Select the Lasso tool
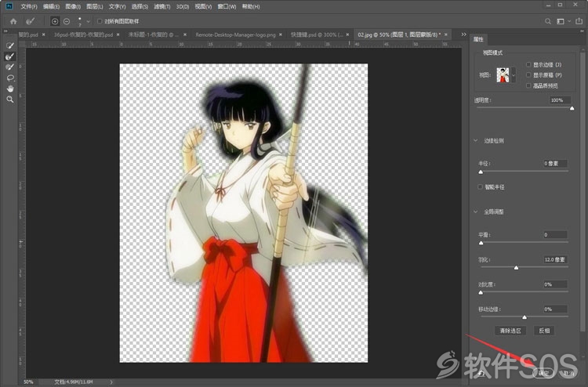588x387 pixels. point(10,78)
